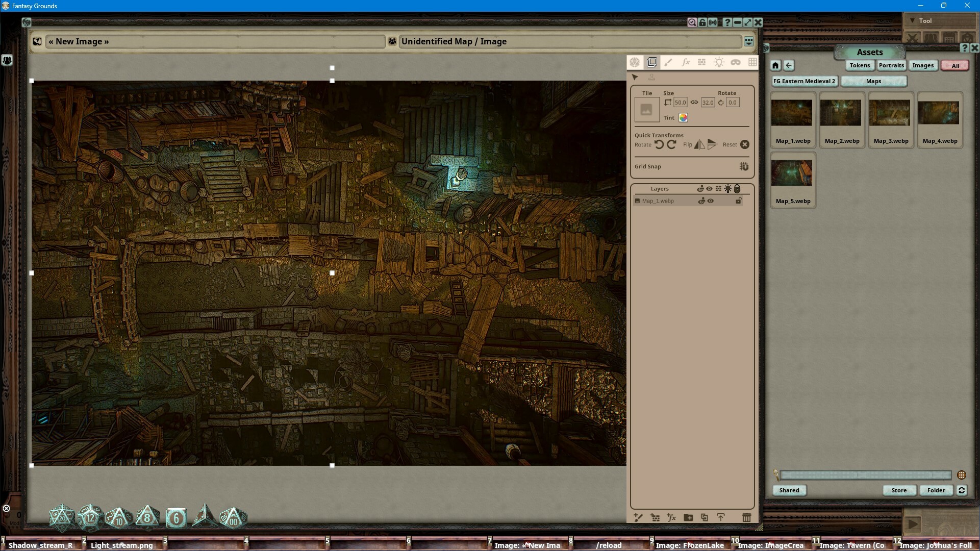Switch to the Tokens tab

tap(860, 65)
